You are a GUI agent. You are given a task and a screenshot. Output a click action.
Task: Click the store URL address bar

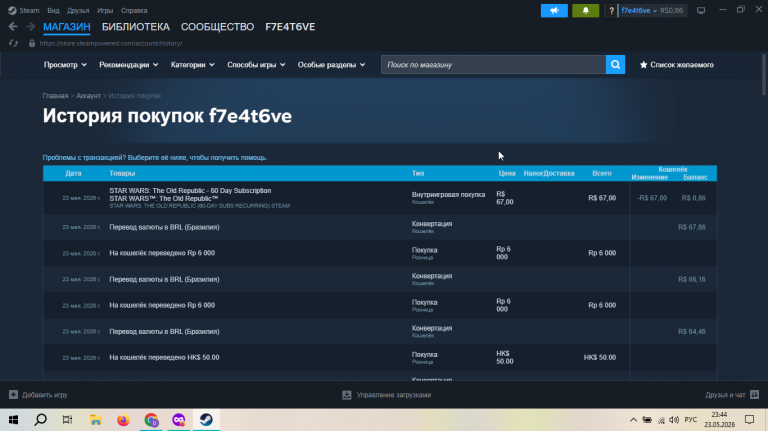click(x=111, y=43)
